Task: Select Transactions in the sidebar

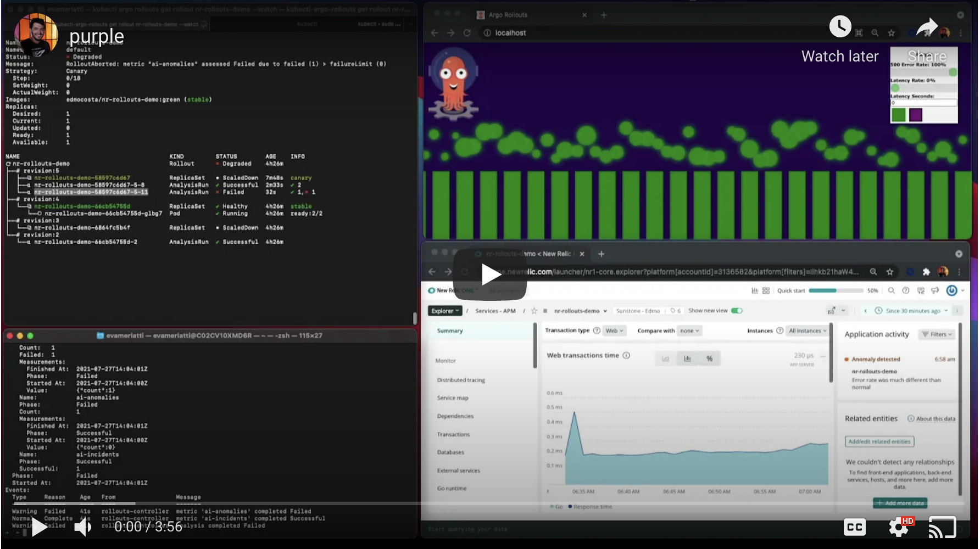Action: [x=453, y=434]
